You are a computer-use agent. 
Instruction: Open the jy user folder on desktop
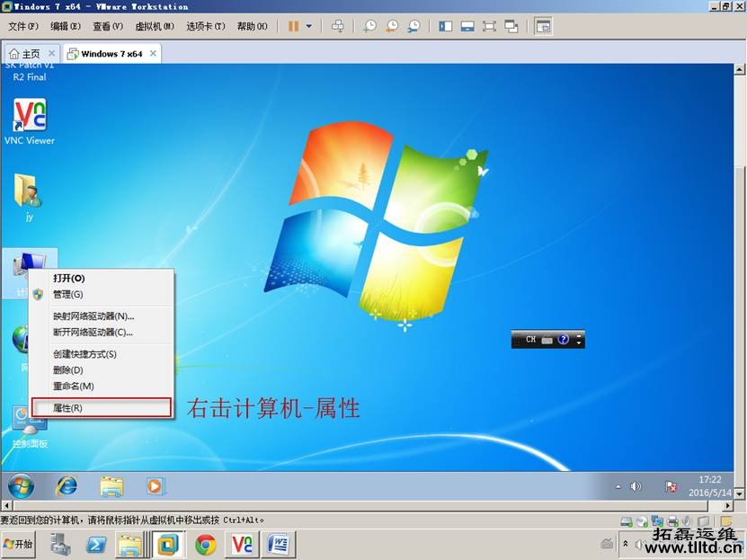[x=29, y=197]
